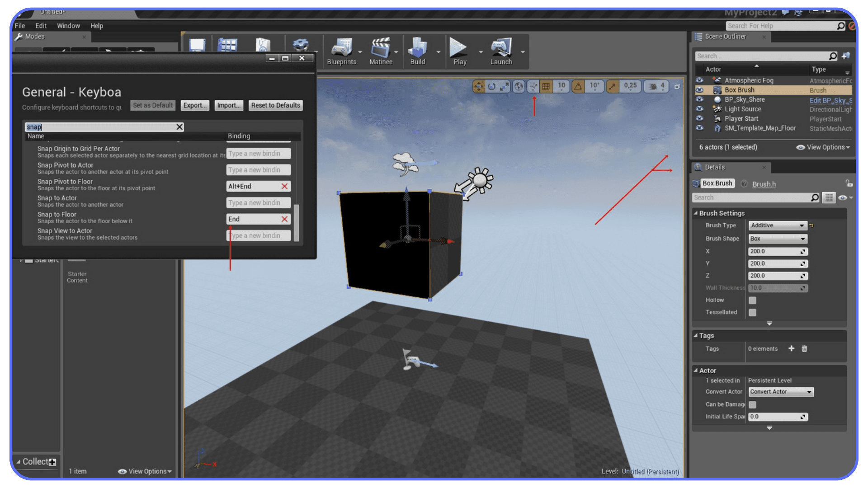Switch to the Details tab
The width and height of the screenshot is (868, 488).
(715, 167)
